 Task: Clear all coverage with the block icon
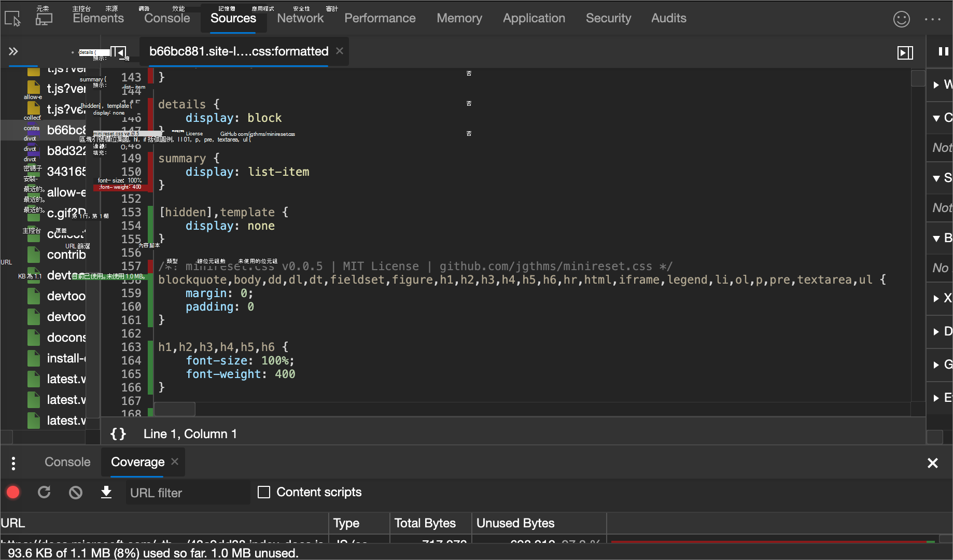point(76,492)
